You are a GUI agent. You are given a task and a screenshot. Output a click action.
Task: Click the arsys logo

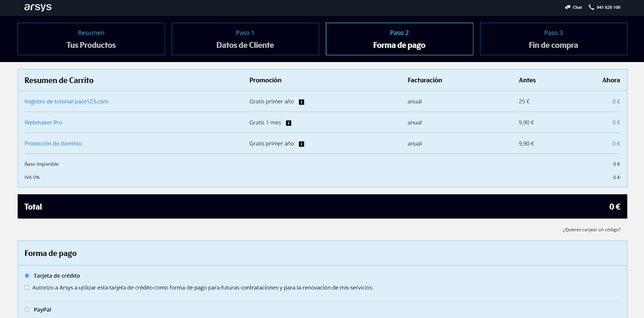pos(38,7)
